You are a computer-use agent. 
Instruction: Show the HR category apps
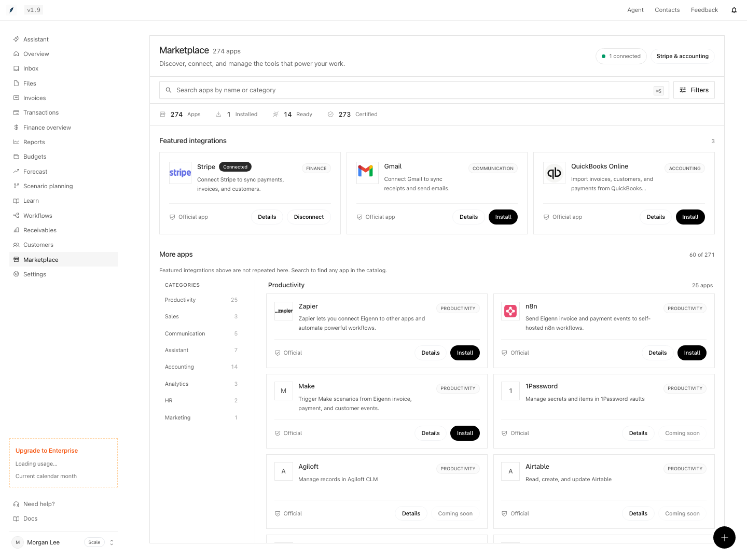point(201,400)
